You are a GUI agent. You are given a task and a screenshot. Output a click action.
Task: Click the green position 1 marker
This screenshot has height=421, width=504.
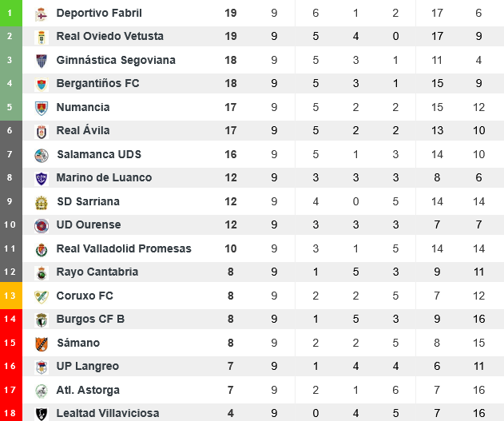(10, 14)
